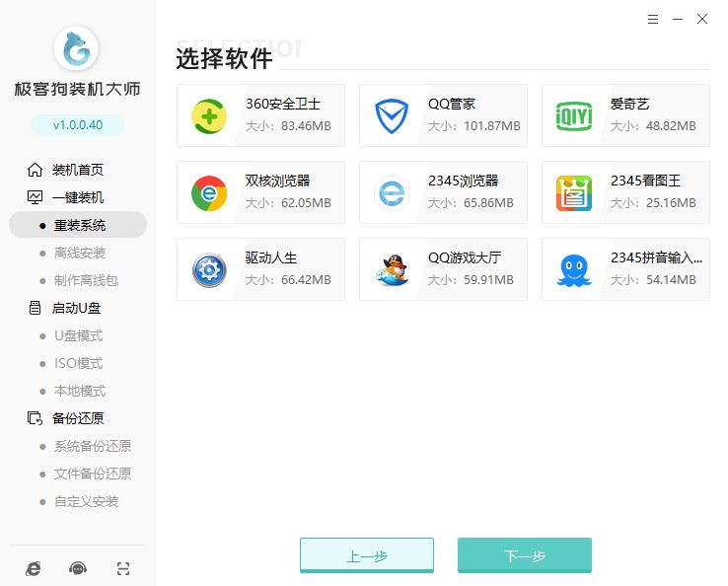Screen dimensions: 728x586
Task: Click the size text 66.42MB
Action: point(306,280)
